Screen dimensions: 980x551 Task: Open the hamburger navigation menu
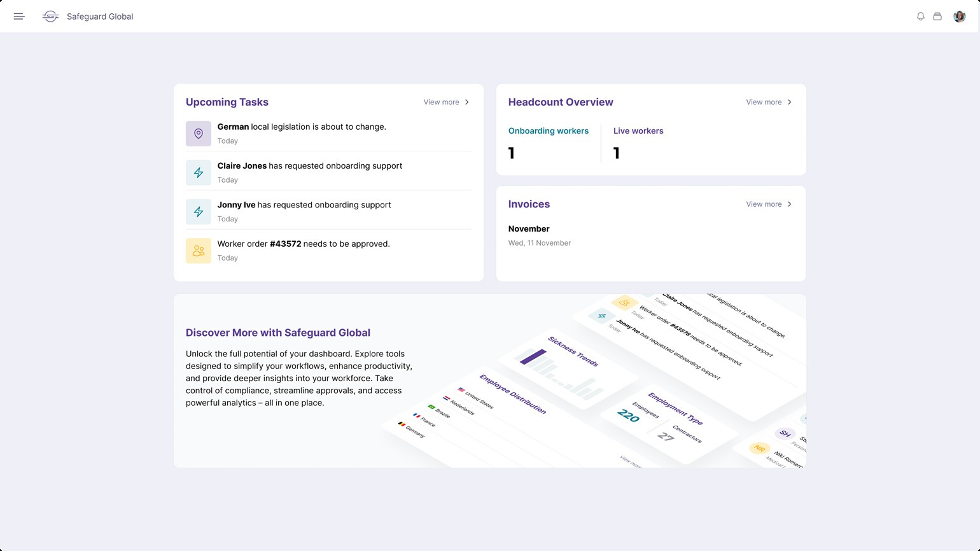click(18, 16)
